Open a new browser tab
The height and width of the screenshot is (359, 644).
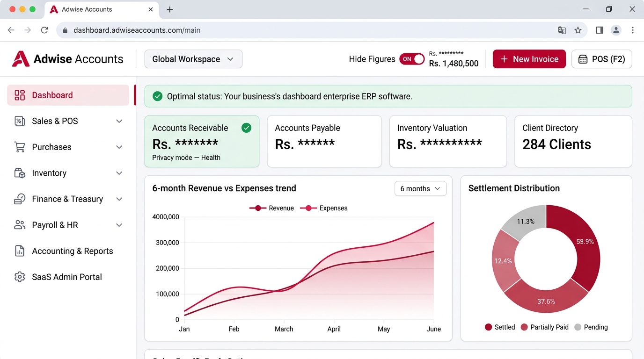click(x=170, y=9)
